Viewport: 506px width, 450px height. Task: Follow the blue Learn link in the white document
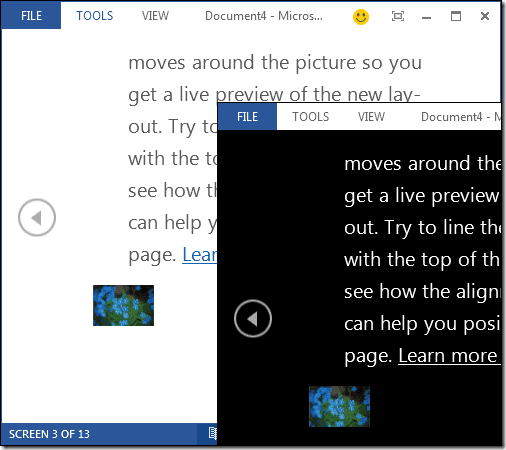coord(199,255)
